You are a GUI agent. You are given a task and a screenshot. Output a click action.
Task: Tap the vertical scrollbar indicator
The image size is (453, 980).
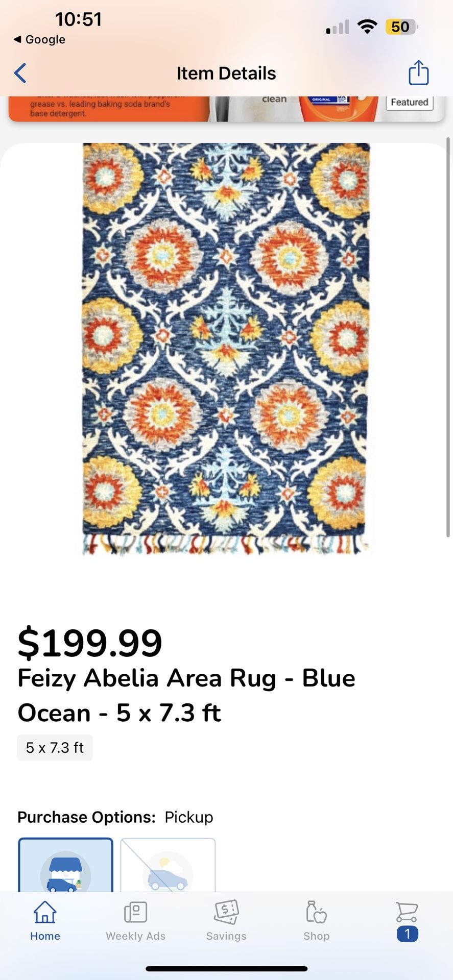(448, 337)
